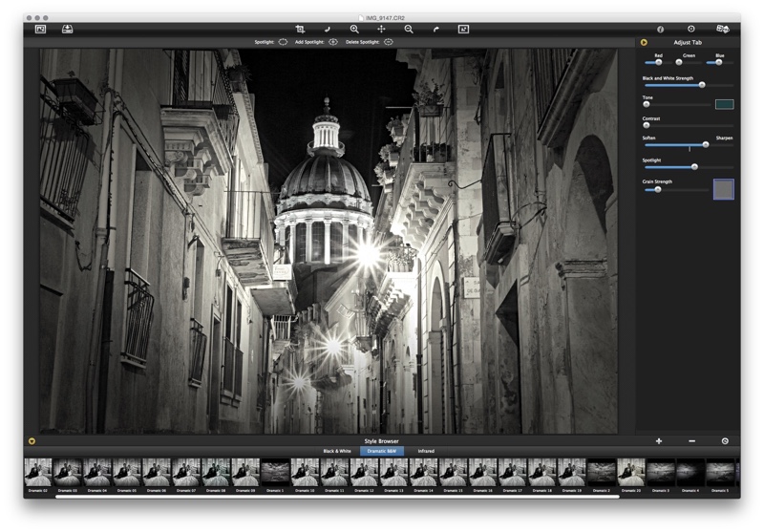
Task: Apply the Dramatic 05 style thumbnail
Action: [127, 473]
